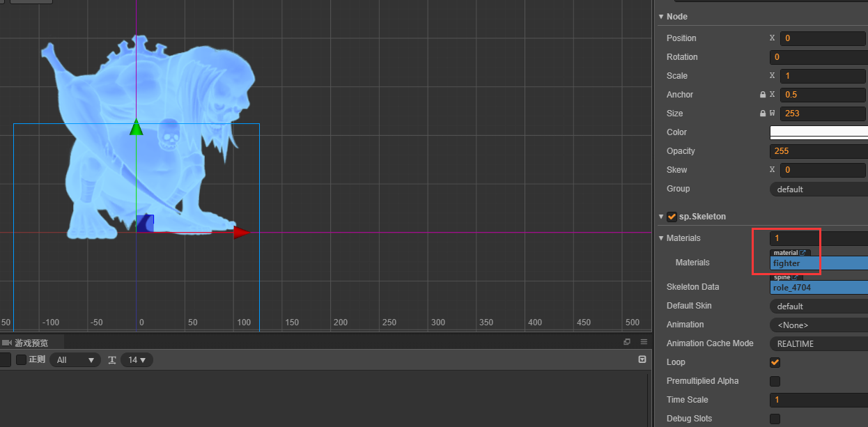Click the 500 ruler label in scene

click(633, 323)
